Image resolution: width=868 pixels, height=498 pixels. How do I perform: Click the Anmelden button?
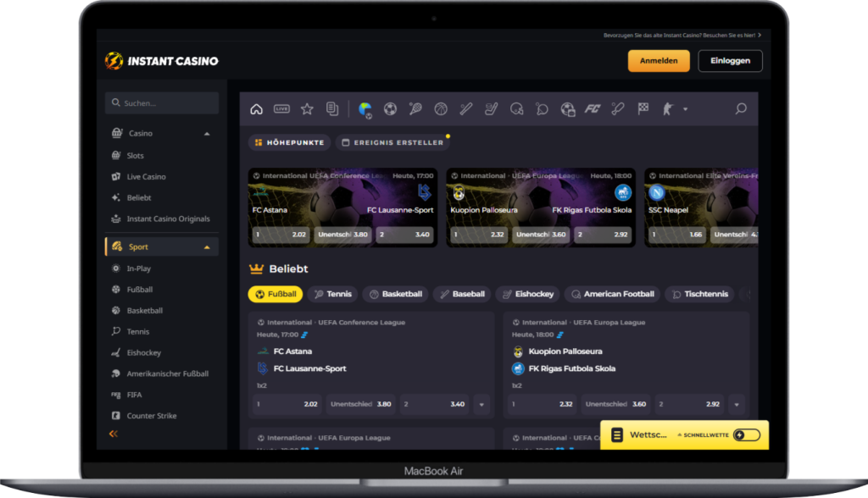pos(659,61)
